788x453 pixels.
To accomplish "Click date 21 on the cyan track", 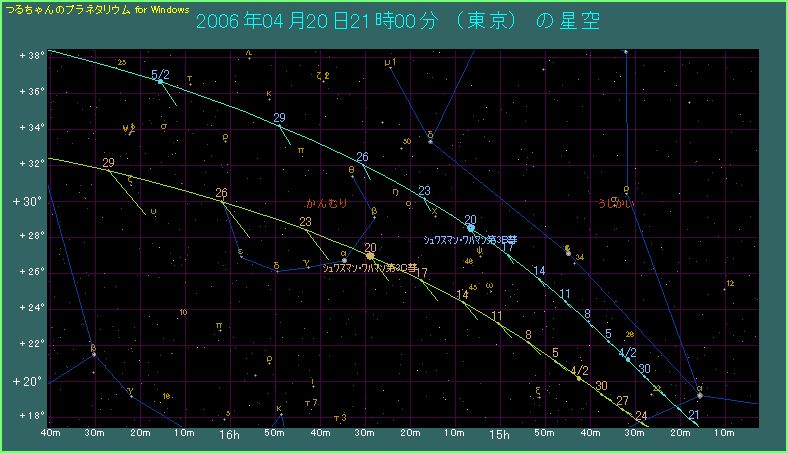I will (693, 414).
